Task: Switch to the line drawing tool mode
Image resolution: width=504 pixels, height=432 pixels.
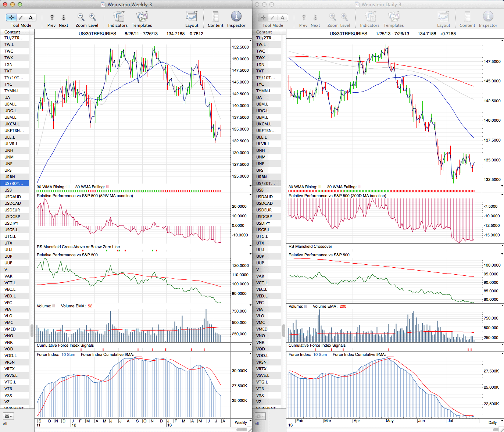Action: [21, 17]
